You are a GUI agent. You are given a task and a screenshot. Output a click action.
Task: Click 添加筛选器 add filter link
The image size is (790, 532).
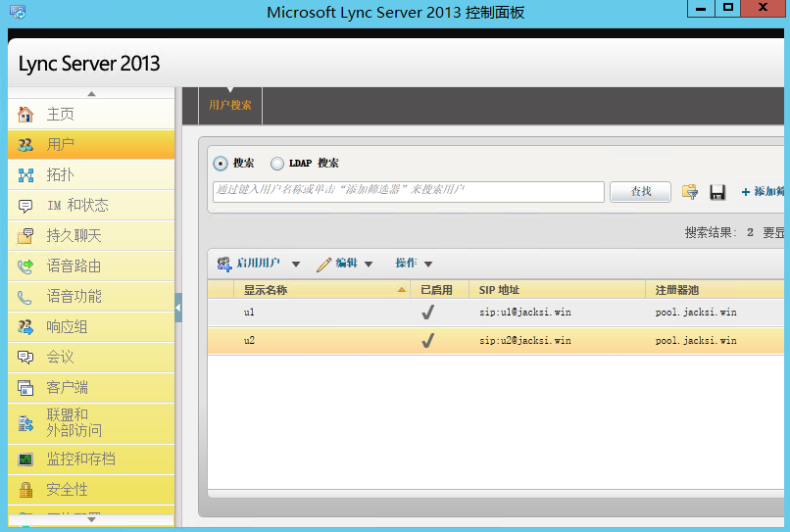pyautogui.click(x=763, y=191)
